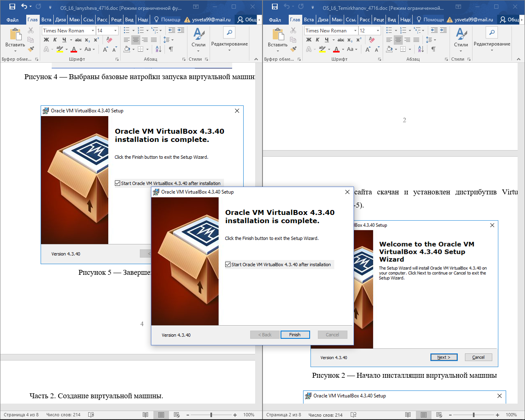This screenshot has height=420, width=525.
Task: Center-align paragraph in left Word window
Action: [x=135, y=40]
